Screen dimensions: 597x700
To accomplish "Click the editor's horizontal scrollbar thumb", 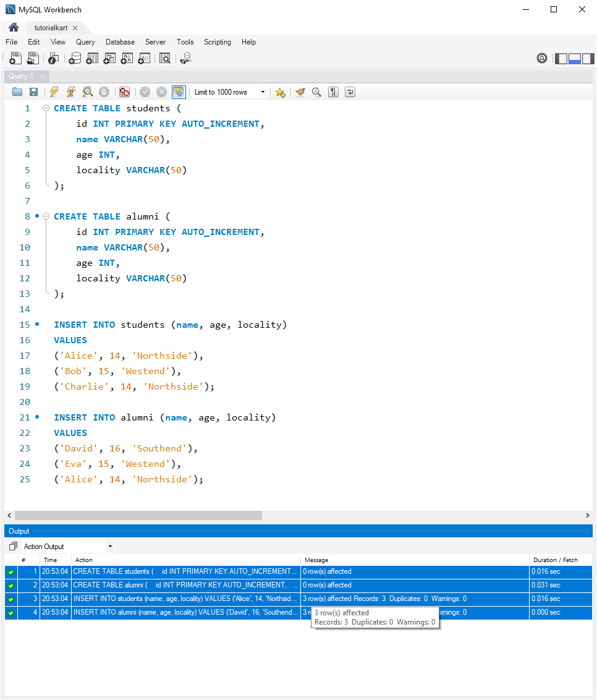I will click(x=138, y=515).
